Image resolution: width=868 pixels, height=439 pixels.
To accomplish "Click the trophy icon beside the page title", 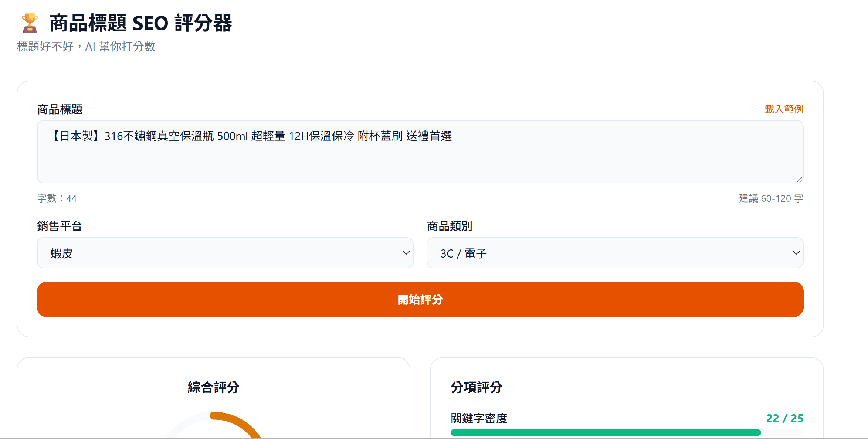I will pos(30,23).
